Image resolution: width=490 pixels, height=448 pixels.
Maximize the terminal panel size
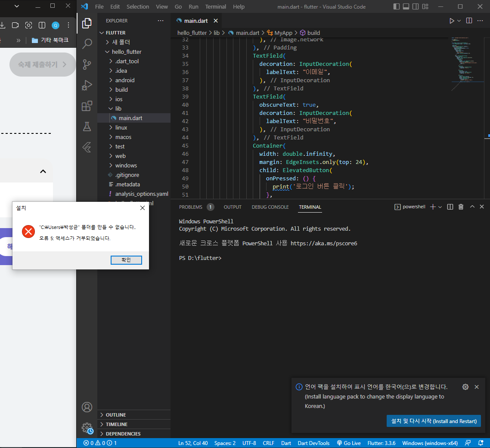click(x=472, y=207)
